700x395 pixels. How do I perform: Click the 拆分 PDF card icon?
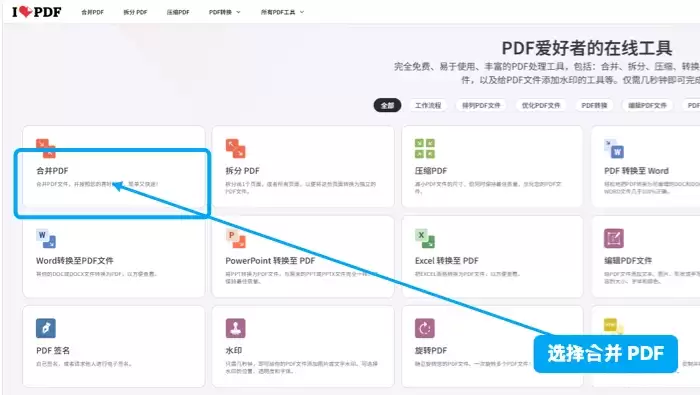[235, 148]
